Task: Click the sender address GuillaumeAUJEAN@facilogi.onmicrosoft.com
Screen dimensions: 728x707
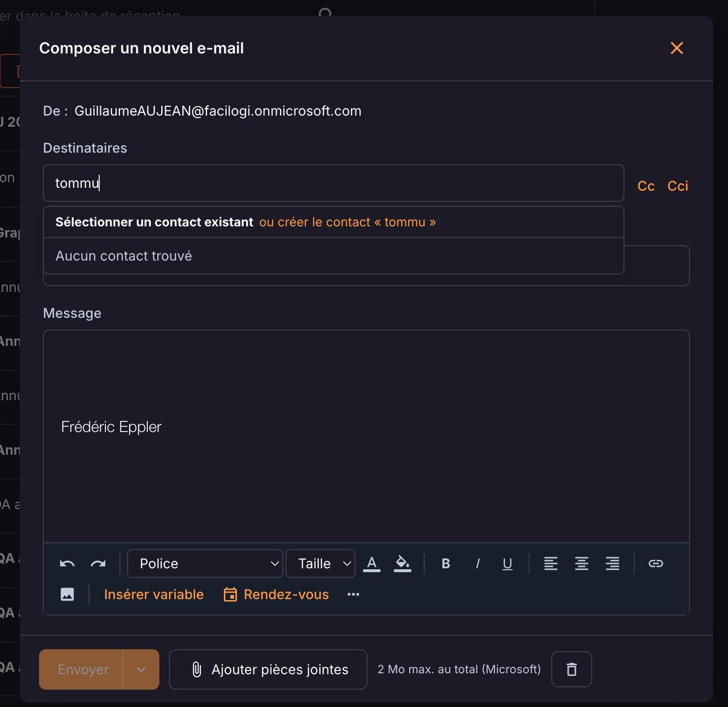Action: coord(218,111)
